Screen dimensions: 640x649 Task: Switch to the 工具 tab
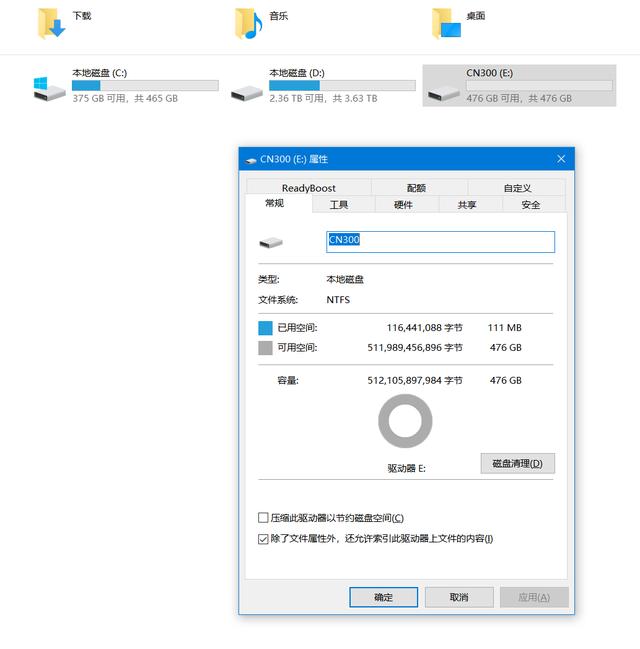coord(339,205)
